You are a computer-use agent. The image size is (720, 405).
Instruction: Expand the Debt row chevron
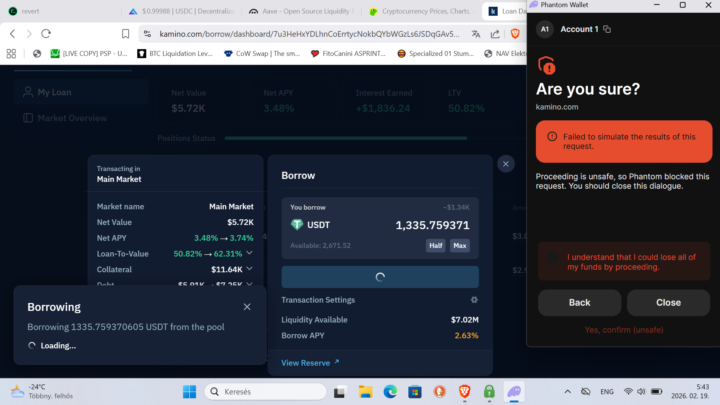(x=249, y=284)
